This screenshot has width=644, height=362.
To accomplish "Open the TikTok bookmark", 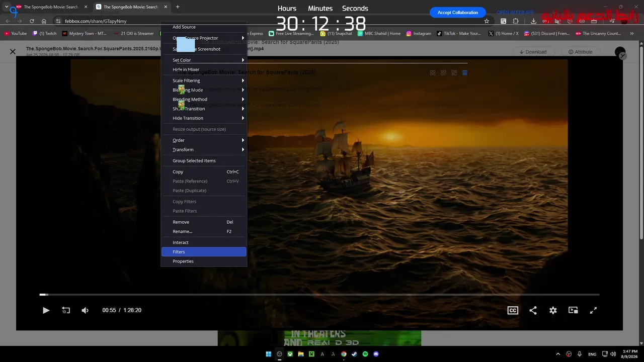I will pyautogui.click(x=459, y=34).
